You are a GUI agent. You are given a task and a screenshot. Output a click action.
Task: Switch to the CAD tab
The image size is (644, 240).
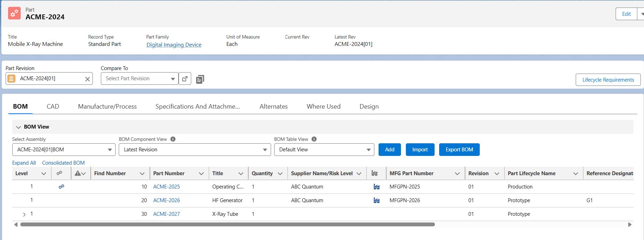tap(53, 107)
